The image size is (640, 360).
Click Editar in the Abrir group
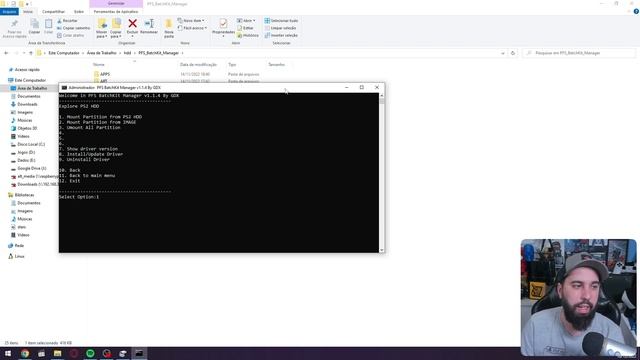click(245, 28)
